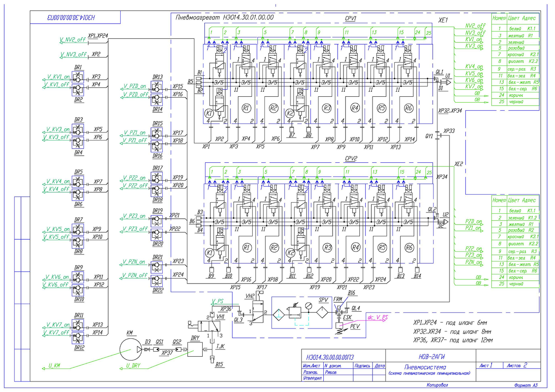555x392 pixels.
Task: Click the DR22 throttle valve symbol
Action: pyautogui.click(x=157, y=280)
